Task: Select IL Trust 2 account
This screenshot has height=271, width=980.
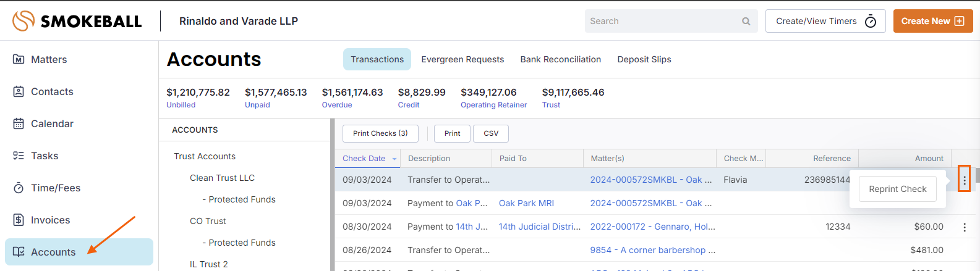Action: [x=209, y=264]
